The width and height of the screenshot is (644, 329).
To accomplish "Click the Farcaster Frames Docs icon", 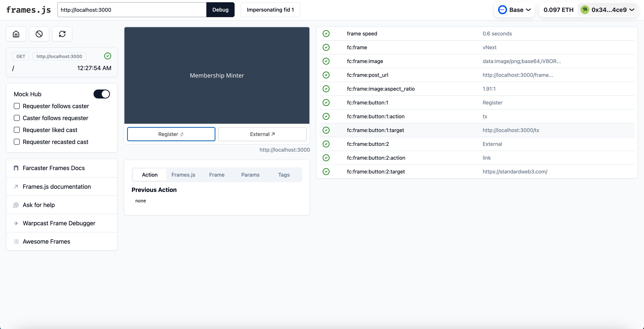I will [16, 168].
